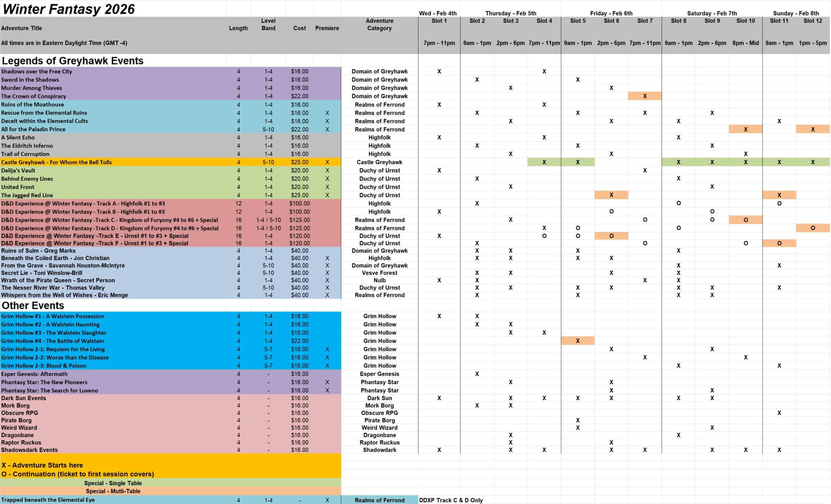Click the Winter Fantasy 2026 title
The height and width of the screenshot is (504, 831).
pyautogui.click(x=68, y=9)
